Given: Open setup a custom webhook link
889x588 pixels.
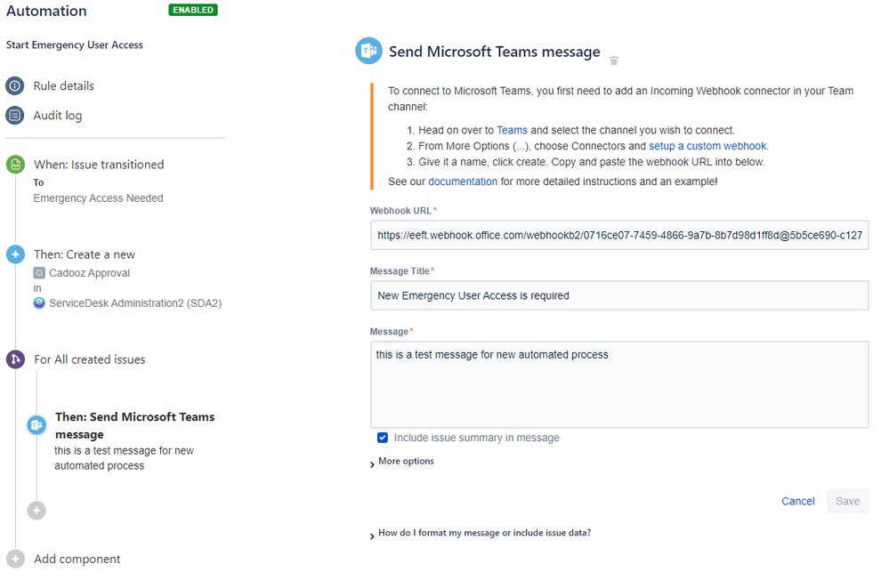Looking at the screenshot, I should pos(707,146).
